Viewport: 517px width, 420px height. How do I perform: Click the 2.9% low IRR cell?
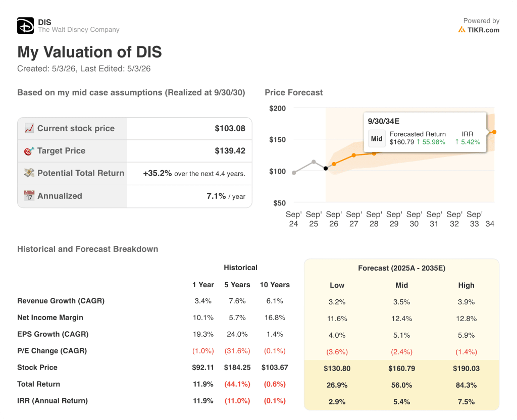337,402
